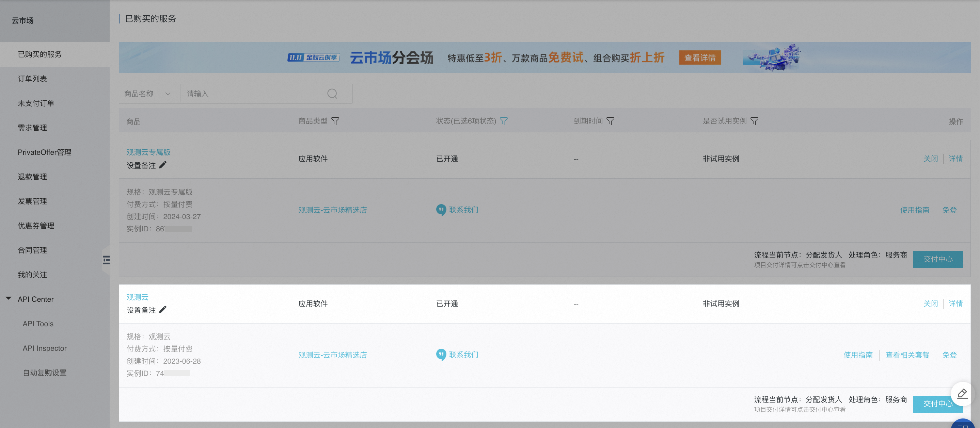Click 关闭 for 观测云 row

931,304
